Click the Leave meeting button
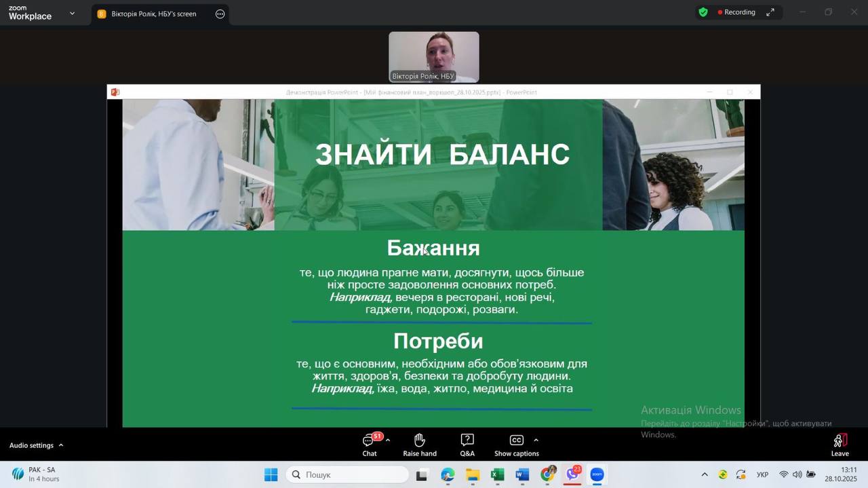The height and width of the screenshot is (488, 868). [x=840, y=445]
